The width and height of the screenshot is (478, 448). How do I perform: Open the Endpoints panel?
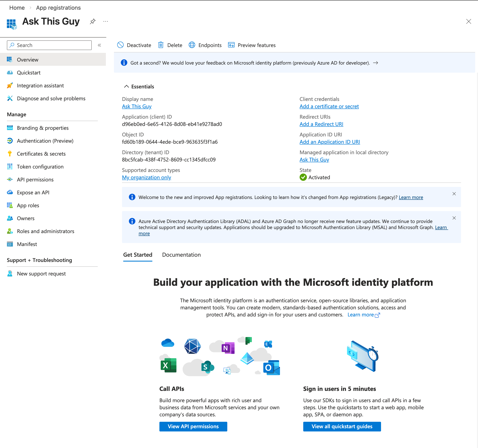(x=205, y=45)
